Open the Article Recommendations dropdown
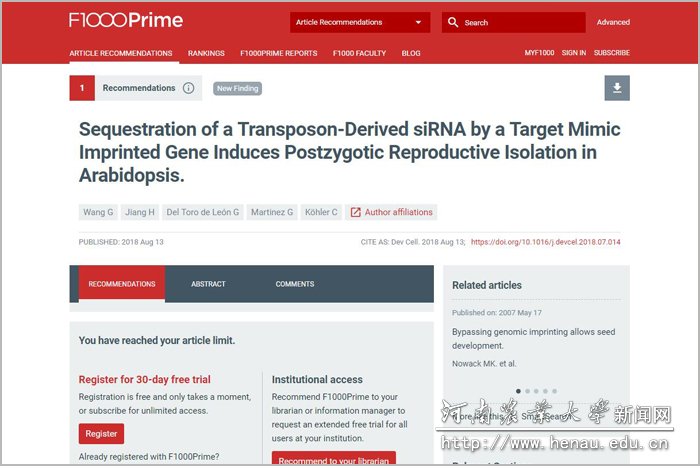Screen dimensions: 700x466 point(360,22)
